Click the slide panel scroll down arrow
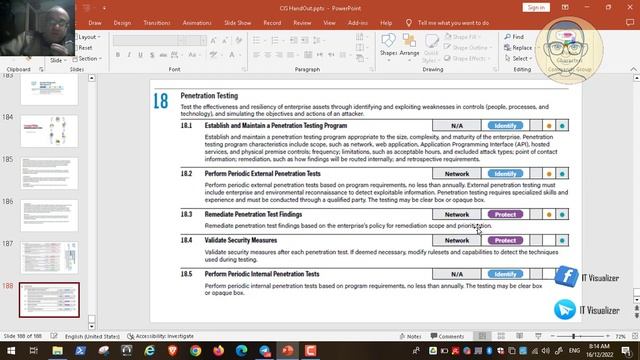The image size is (640, 360). (x=91, y=327)
